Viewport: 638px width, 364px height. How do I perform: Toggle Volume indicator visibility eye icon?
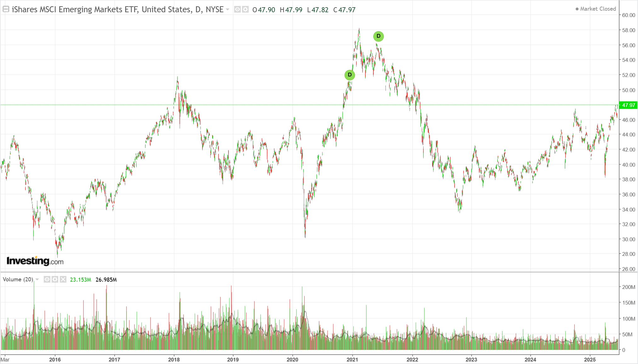(x=47, y=279)
